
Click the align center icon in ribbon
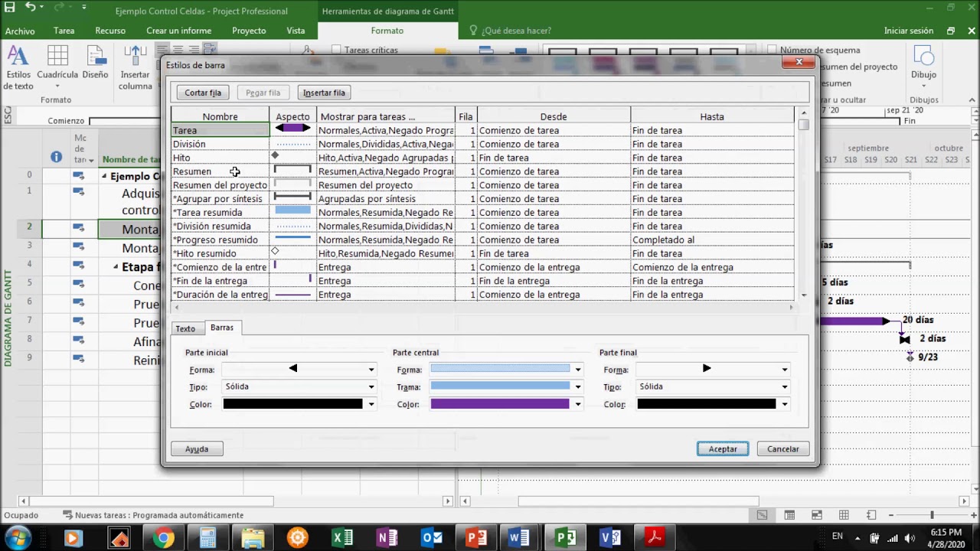178,50
